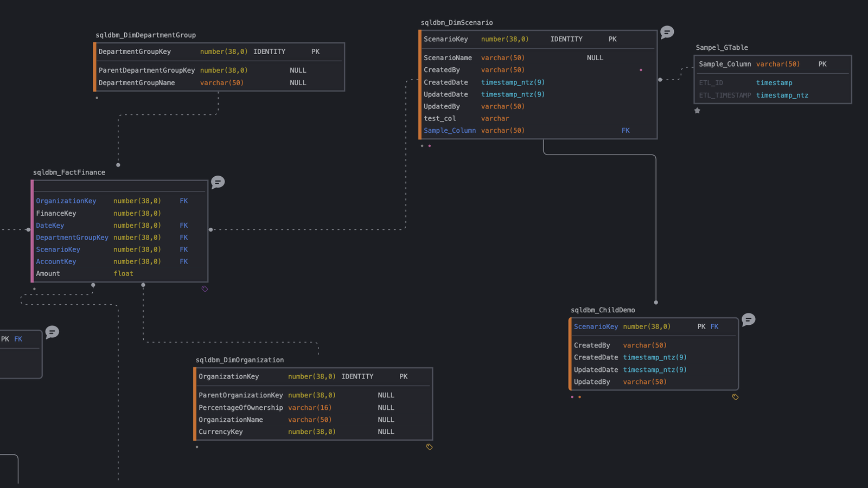Select the sqldbm_DimDepartmentGroup table title
868x488 pixels.
click(146, 35)
